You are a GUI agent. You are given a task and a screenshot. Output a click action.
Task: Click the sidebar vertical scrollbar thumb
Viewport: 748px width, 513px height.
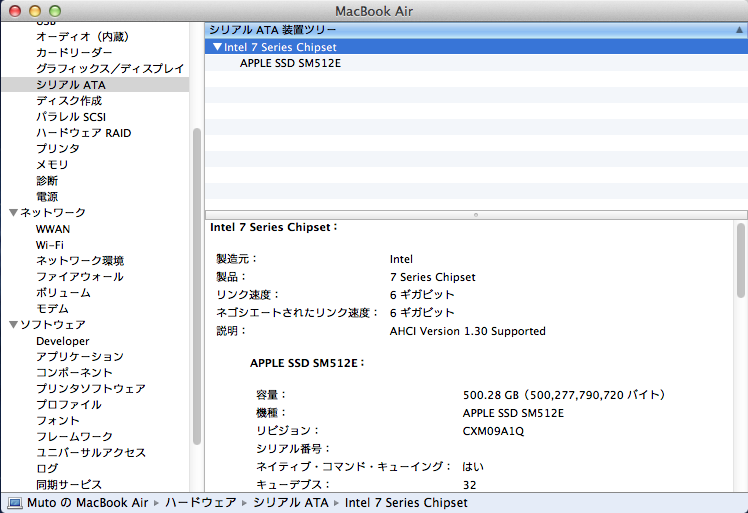197,286
